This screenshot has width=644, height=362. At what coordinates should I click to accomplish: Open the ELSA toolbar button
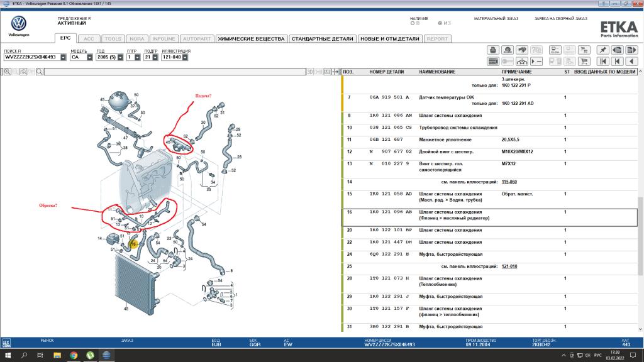click(555, 50)
